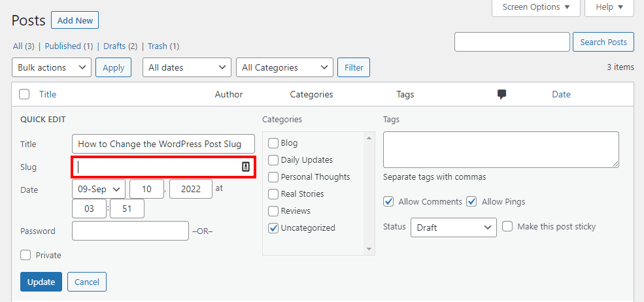The width and height of the screenshot is (644, 302).
Task: Uncheck the Uncategorized category
Action: point(273,228)
